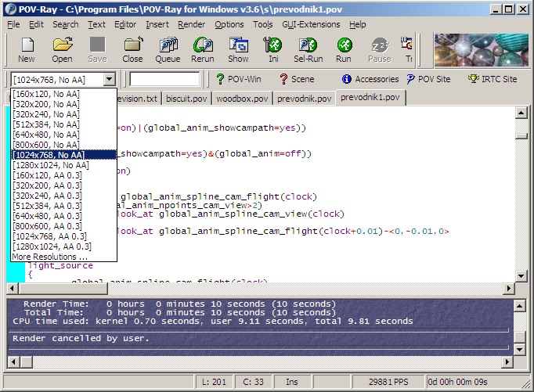Click the 29881 PPS status value
Viewport: 534px width, 392px height.
click(x=388, y=382)
